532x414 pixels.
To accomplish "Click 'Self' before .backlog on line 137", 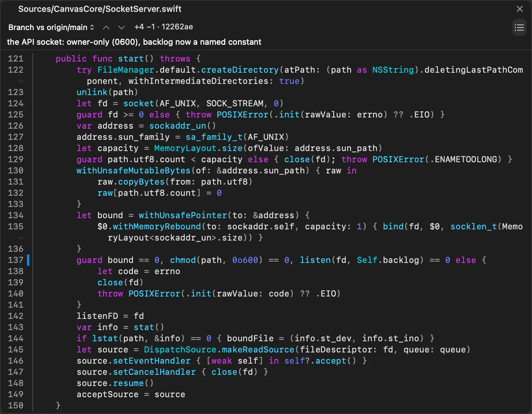I will [367, 260].
